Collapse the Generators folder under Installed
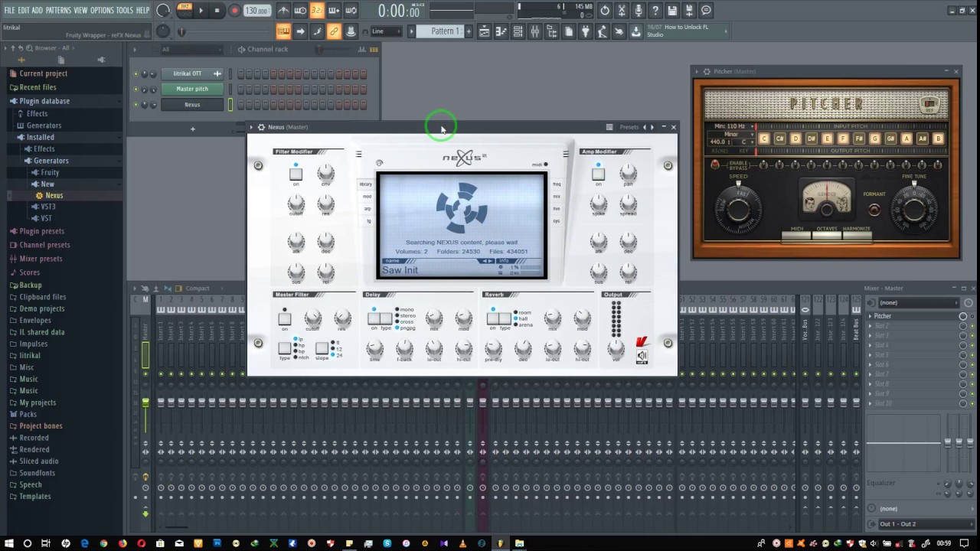The image size is (980, 551). (51, 161)
